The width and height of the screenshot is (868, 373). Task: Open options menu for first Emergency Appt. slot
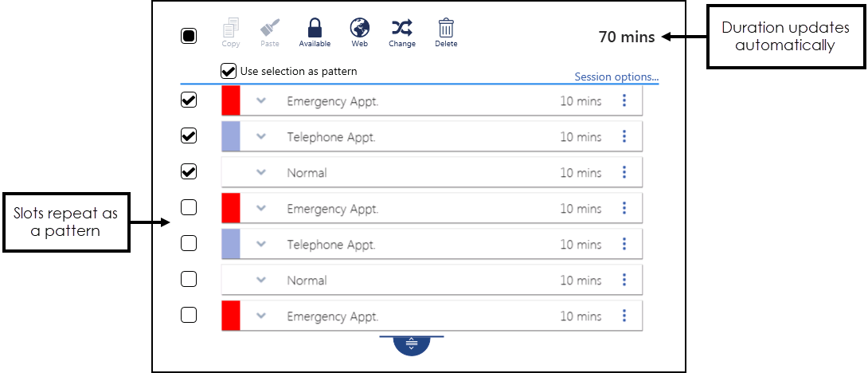tap(624, 100)
